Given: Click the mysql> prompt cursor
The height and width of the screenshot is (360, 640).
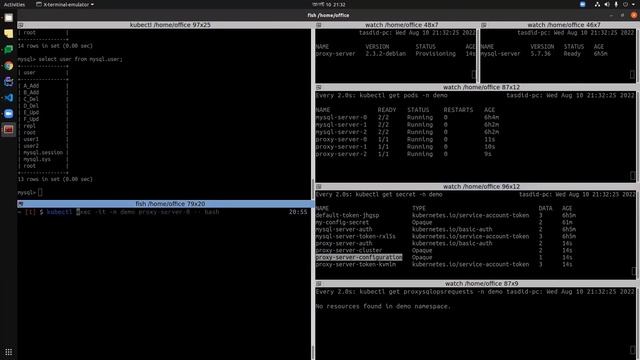Looking at the screenshot, I should (40, 192).
